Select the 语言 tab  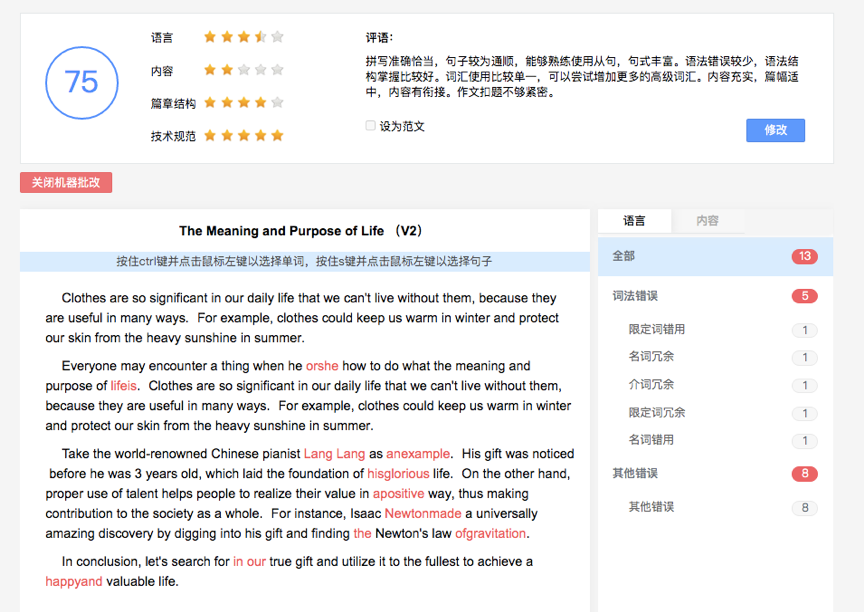point(635,219)
